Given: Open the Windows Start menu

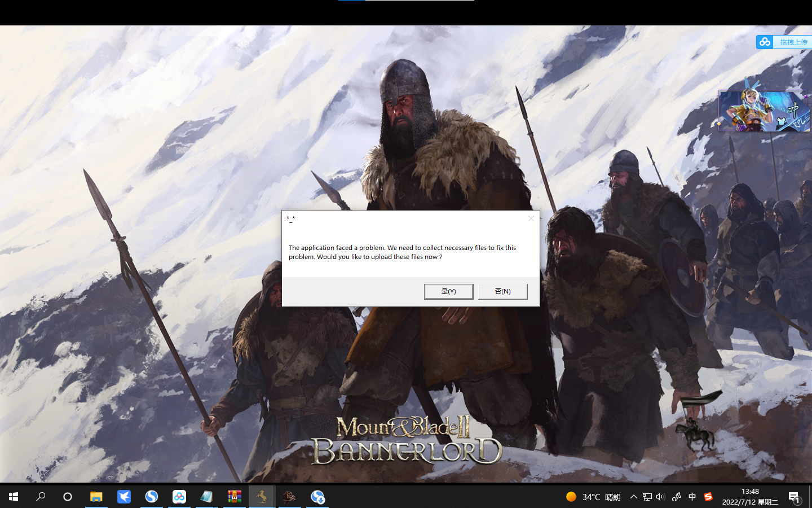Looking at the screenshot, I should click(x=14, y=497).
